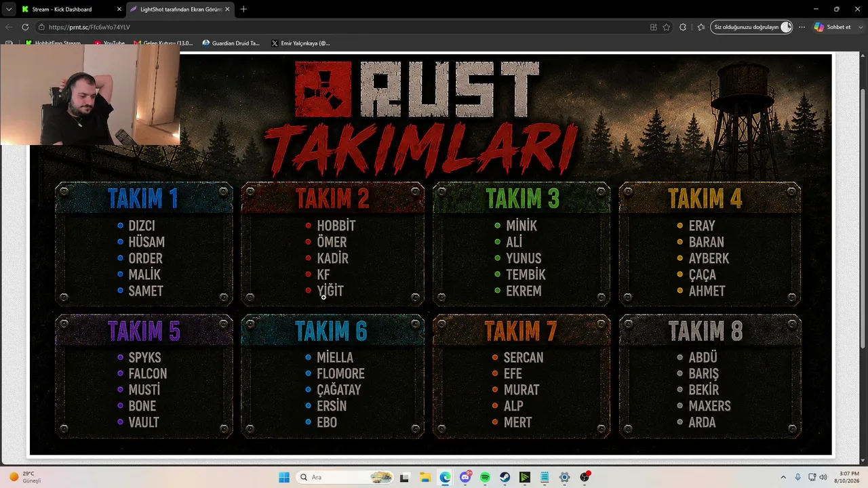Click the TAKIM 7 heading

click(520, 331)
